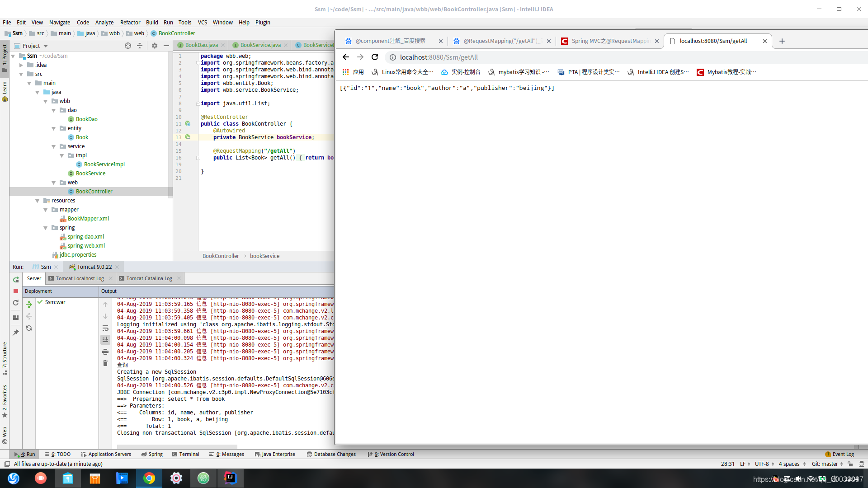
Task: Change line separator LF dropdown
Action: pos(745,464)
